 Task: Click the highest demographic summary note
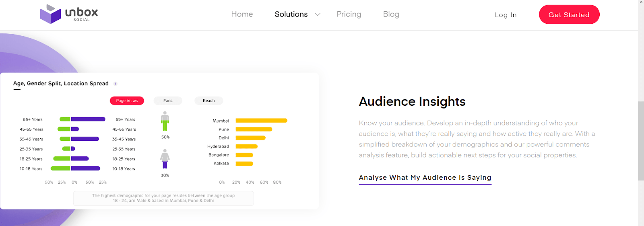(163, 198)
